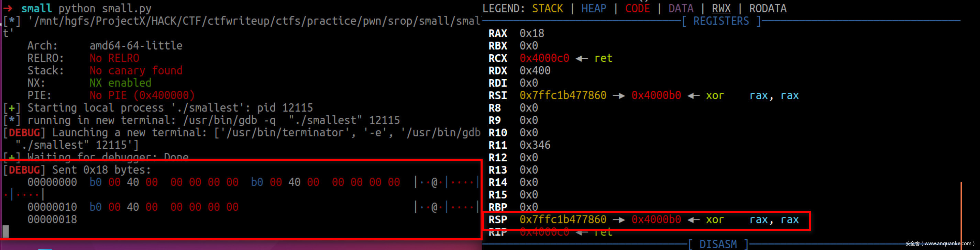
Task: Click the R10 register label
Action: click(x=498, y=133)
